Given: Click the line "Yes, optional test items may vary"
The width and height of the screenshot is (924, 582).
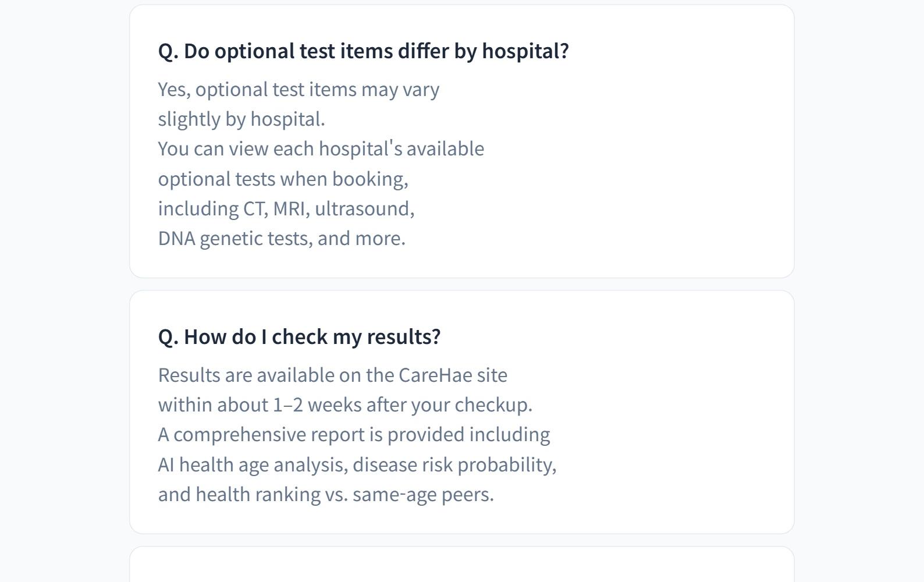Looking at the screenshot, I should 298,90.
